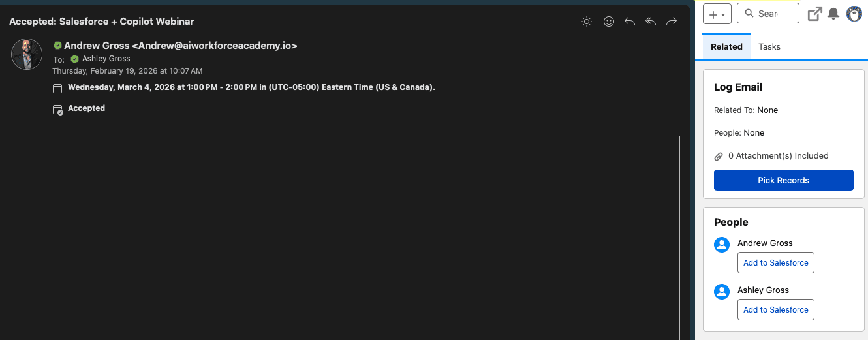Pop out the Salesforce panel
This screenshot has height=340, width=868.
point(814,14)
